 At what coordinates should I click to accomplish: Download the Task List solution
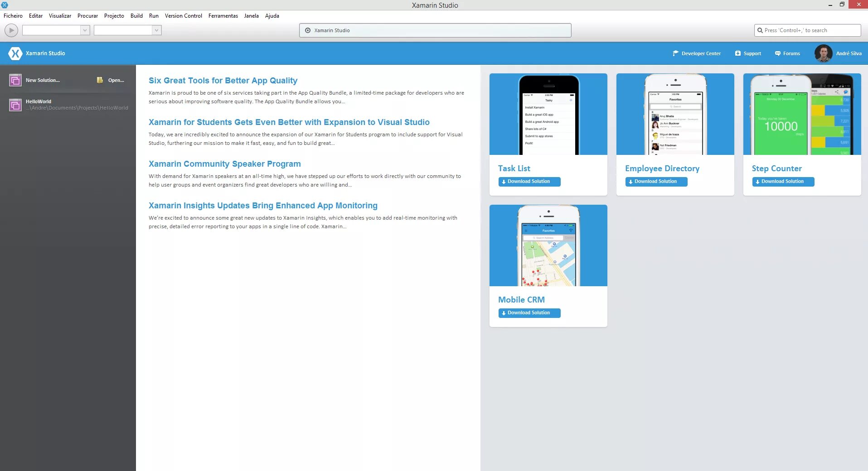[x=529, y=182]
